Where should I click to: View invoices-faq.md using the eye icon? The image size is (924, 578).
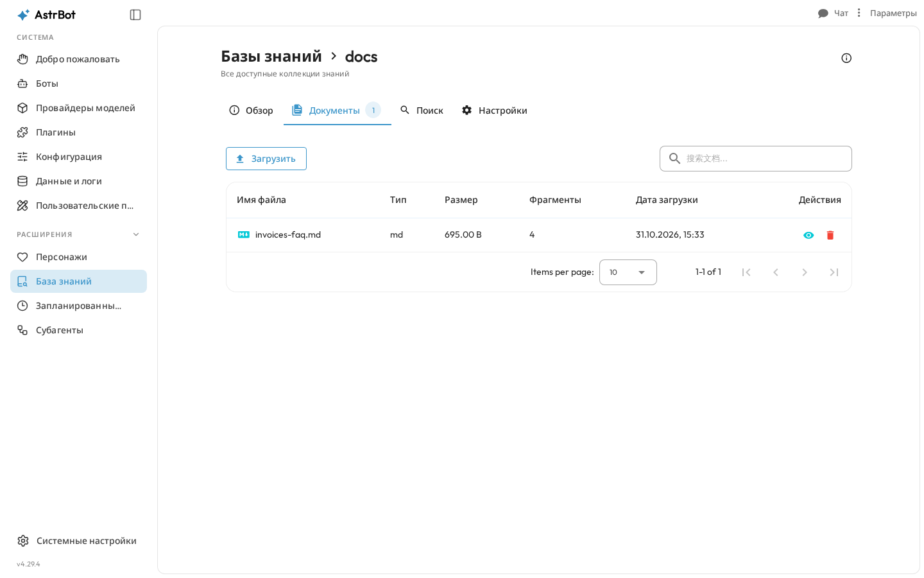(809, 235)
